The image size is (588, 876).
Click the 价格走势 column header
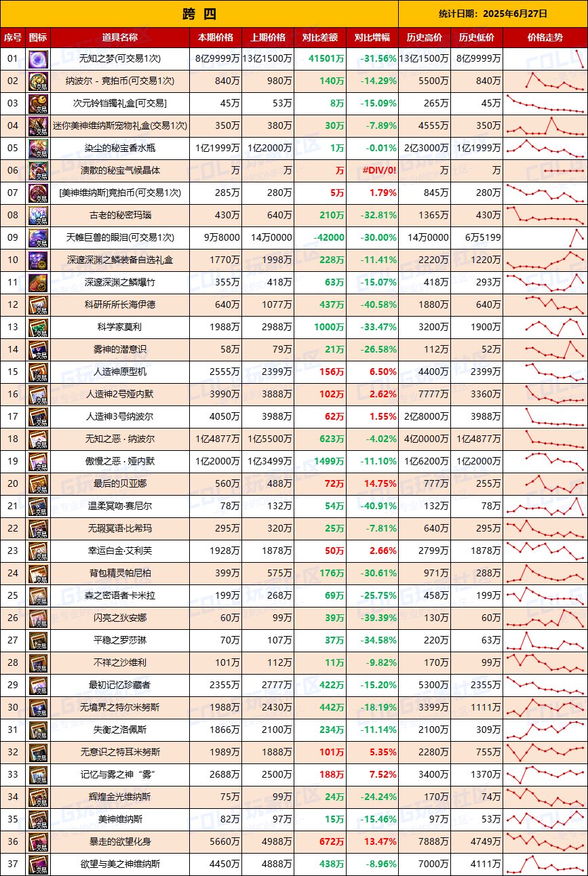pyautogui.click(x=545, y=37)
